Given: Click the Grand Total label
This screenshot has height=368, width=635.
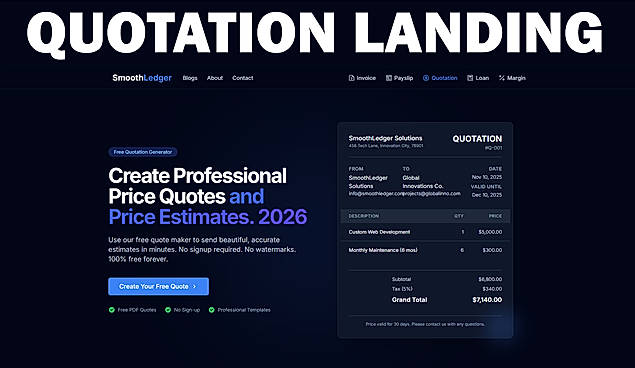Looking at the screenshot, I should [409, 300].
